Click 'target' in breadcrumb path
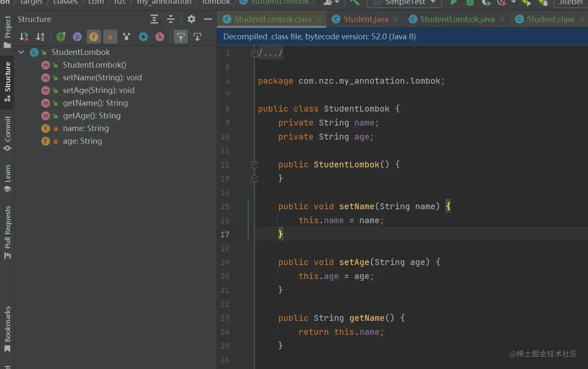The image size is (588, 369). point(32,3)
